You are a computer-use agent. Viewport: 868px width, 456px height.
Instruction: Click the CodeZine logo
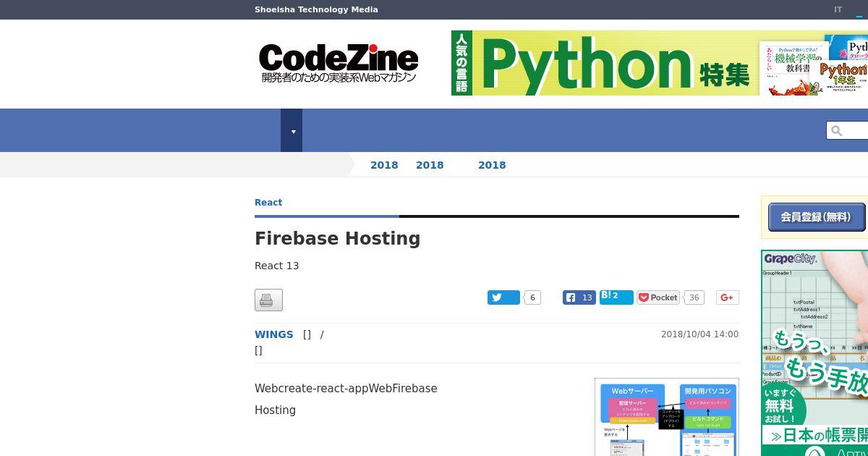339,63
